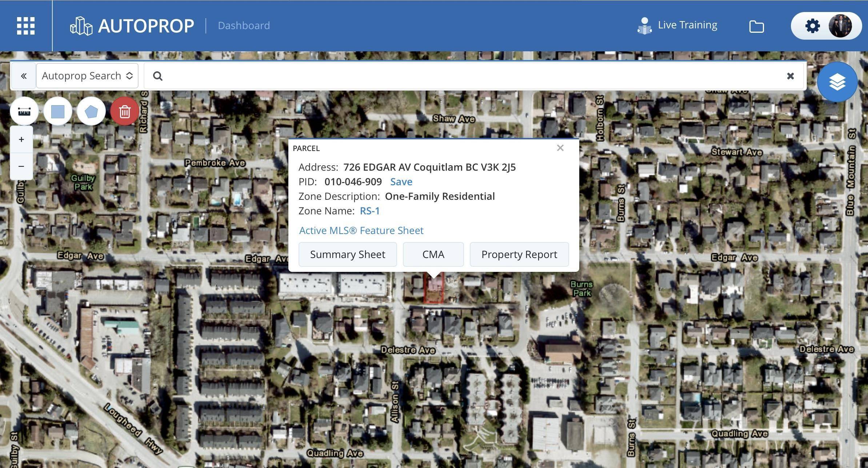The width and height of the screenshot is (868, 468).
Task: Open the apps grid menu
Action: pos(26,26)
